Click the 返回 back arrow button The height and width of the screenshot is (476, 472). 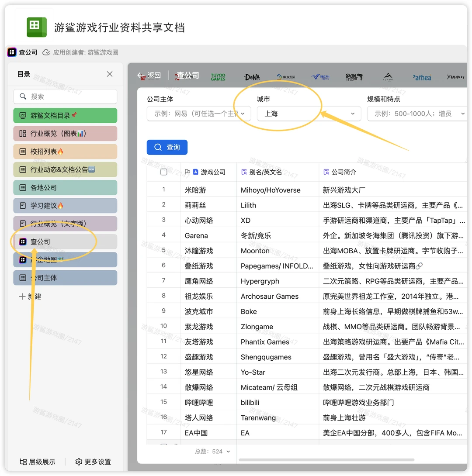pos(149,75)
